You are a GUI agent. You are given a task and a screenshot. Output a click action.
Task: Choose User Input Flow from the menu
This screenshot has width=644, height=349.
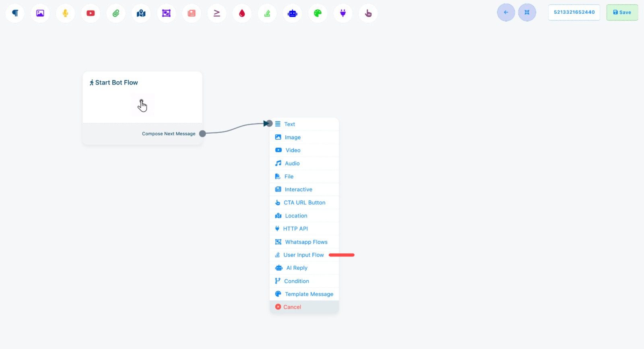[303, 255]
